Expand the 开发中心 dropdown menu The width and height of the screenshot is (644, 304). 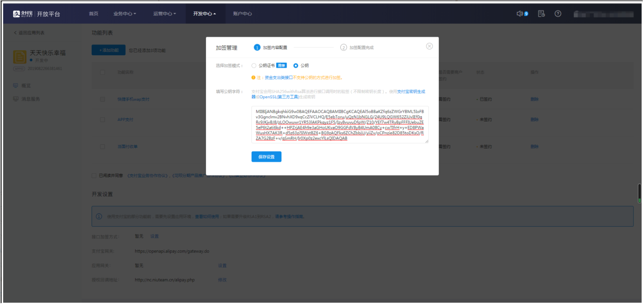(205, 14)
